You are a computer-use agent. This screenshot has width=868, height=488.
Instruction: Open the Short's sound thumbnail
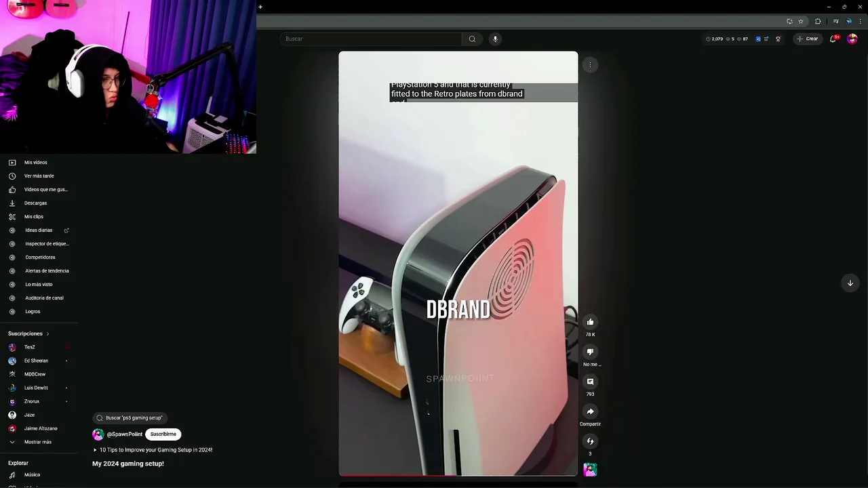coord(590,470)
